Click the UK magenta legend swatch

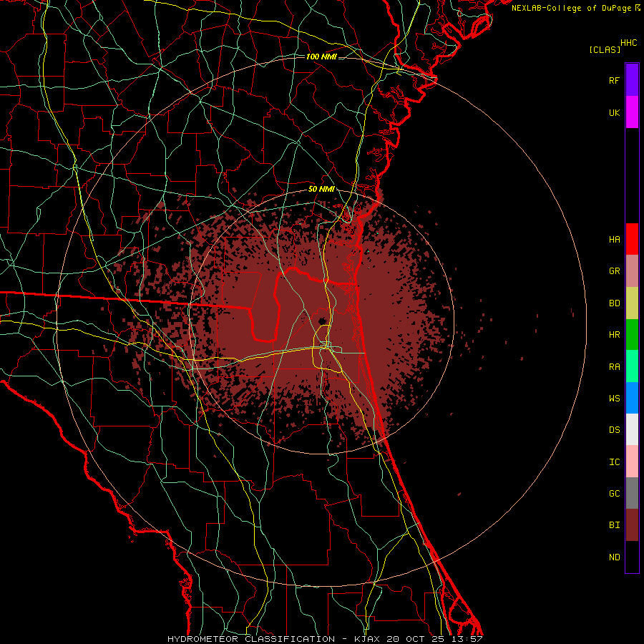point(632,112)
